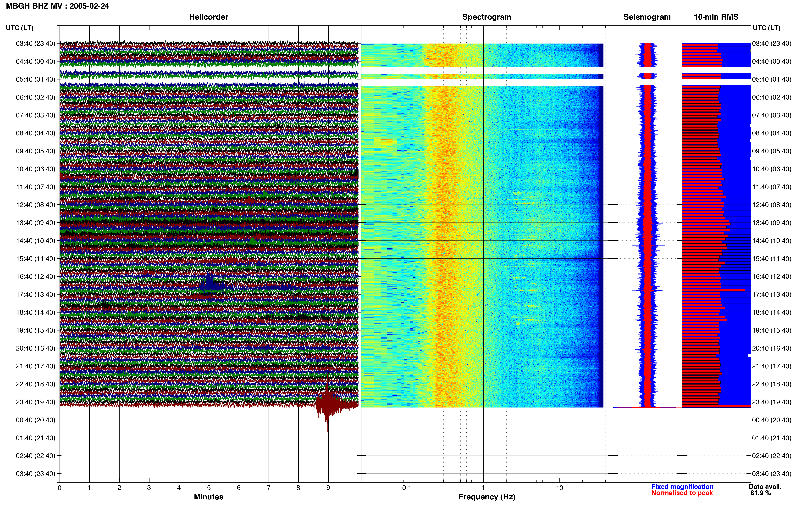The width and height of the screenshot is (812, 508).
Task: Click the 10 Hz frequency tick label
Action: pos(559,487)
